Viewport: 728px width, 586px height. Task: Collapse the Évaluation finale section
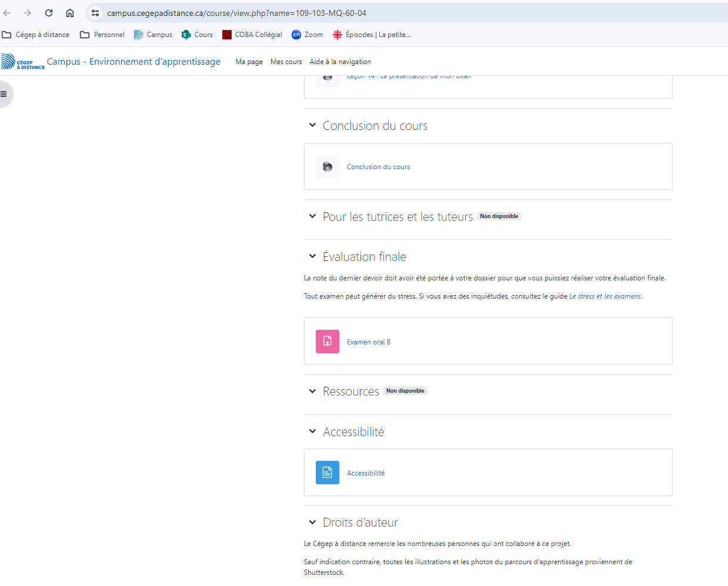312,256
